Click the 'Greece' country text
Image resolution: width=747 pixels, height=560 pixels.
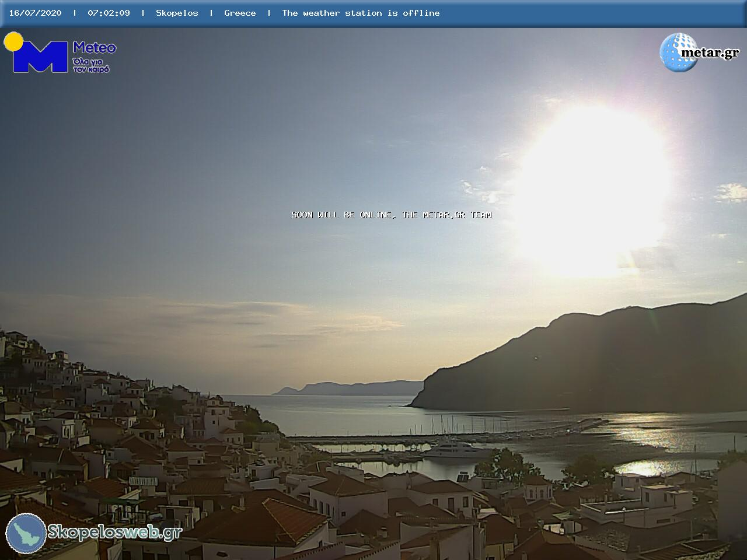tap(240, 13)
